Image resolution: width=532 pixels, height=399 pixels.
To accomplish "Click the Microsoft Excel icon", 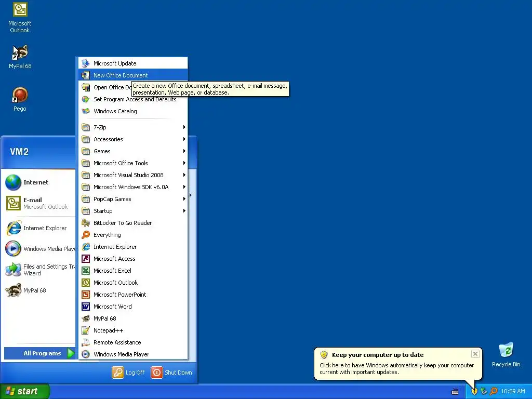I will (x=86, y=270).
